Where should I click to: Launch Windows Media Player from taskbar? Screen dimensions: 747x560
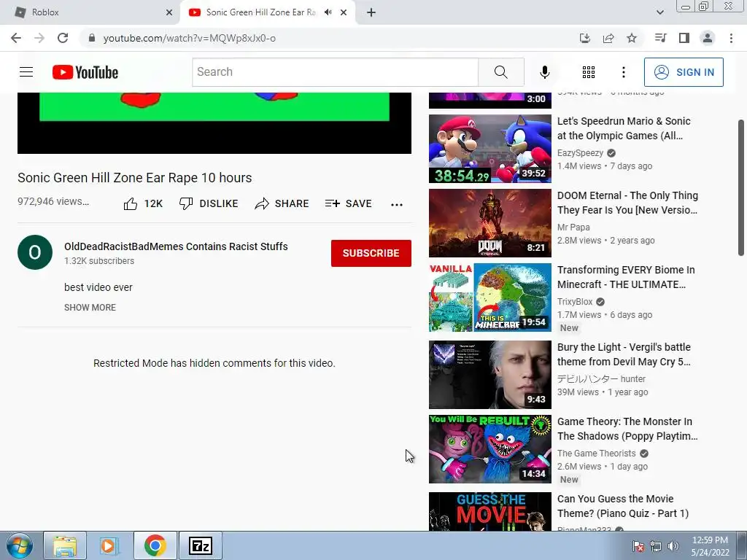(x=110, y=545)
